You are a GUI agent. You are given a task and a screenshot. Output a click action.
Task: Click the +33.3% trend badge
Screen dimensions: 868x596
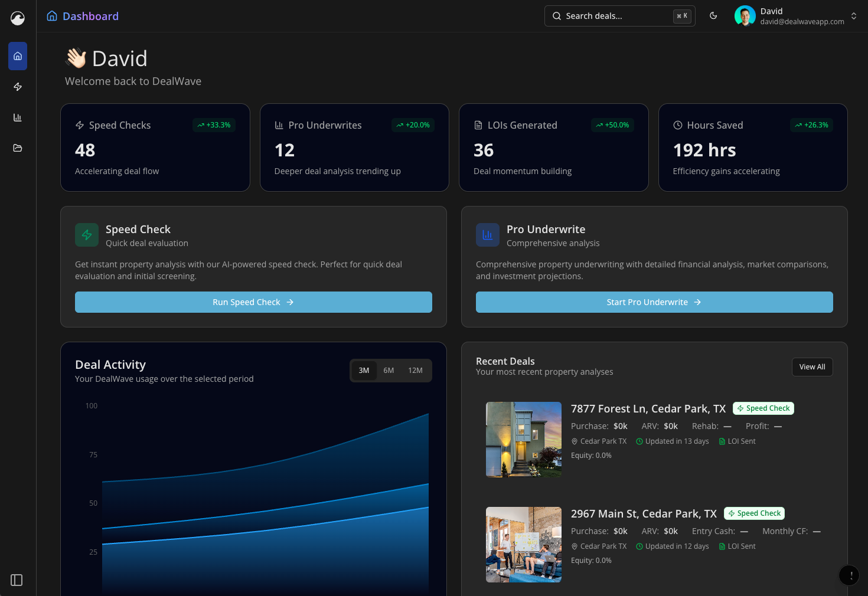coord(214,125)
